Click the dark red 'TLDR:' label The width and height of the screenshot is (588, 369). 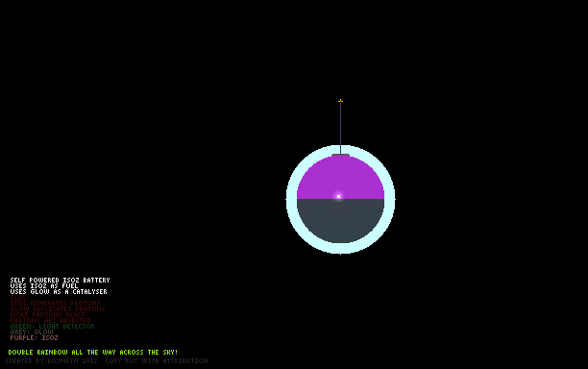19,297
